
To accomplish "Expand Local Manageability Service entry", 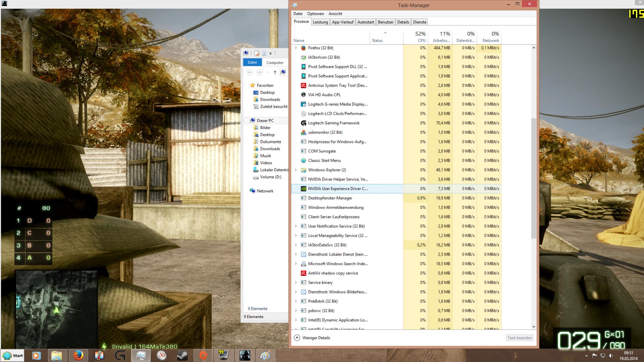I will coord(296,236).
